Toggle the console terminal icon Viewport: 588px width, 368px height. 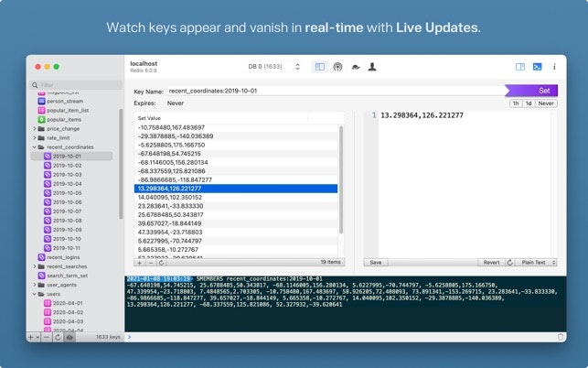point(538,67)
